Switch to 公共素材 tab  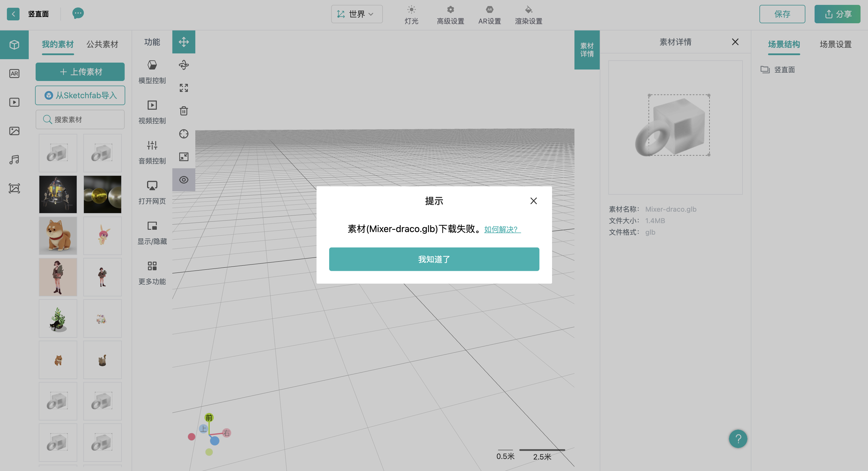(x=102, y=44)
